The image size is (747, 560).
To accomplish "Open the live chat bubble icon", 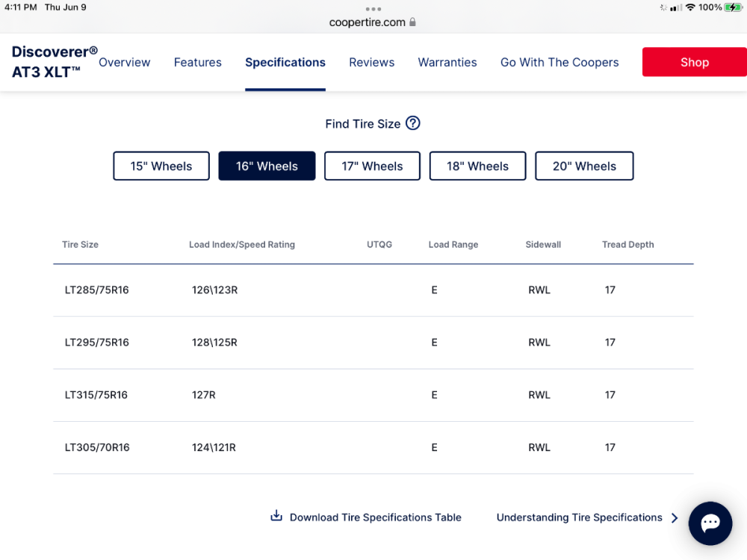I will point(710,523).
